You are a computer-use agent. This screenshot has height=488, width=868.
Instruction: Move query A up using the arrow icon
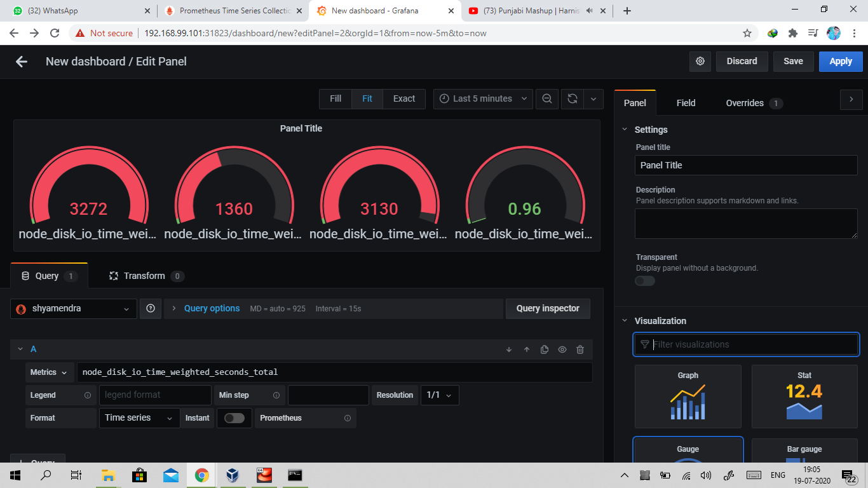coord(526,349)
